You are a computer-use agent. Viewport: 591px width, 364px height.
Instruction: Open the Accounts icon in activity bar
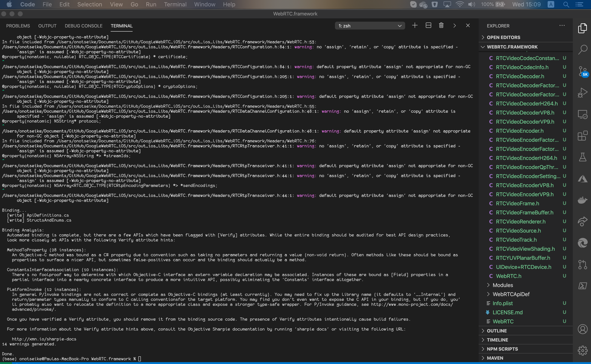(583, 329)
